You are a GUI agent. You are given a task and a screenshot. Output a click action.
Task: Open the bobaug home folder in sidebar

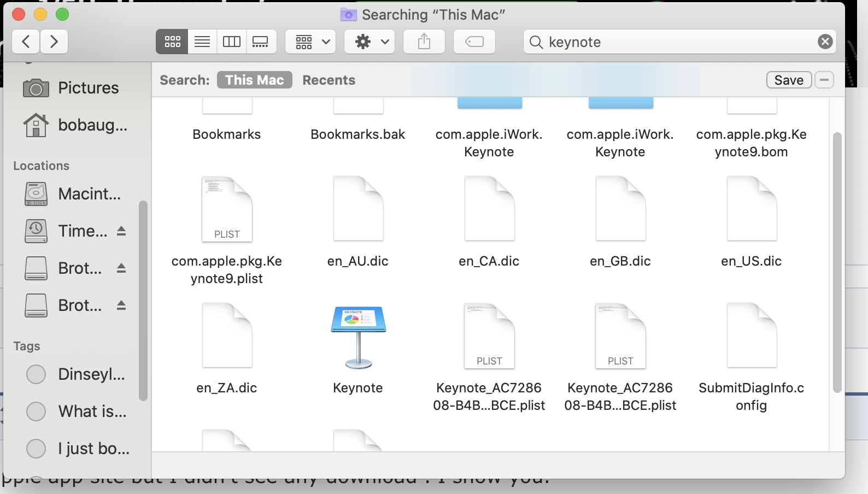click(x=75, y=125)
